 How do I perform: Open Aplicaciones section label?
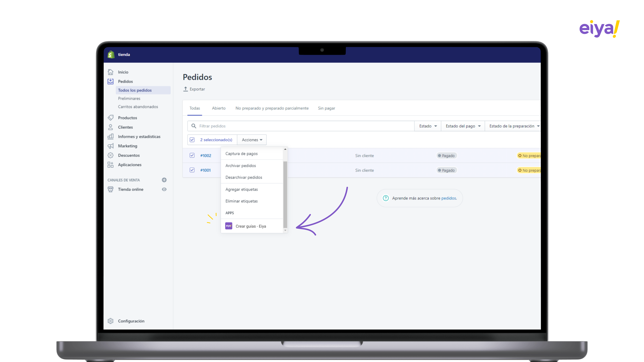click(130, 165)
